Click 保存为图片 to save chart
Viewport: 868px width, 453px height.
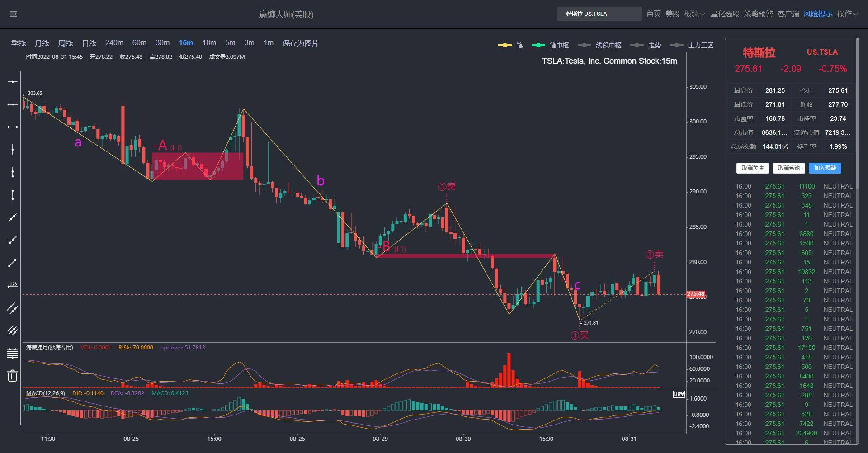coord(301,43)
